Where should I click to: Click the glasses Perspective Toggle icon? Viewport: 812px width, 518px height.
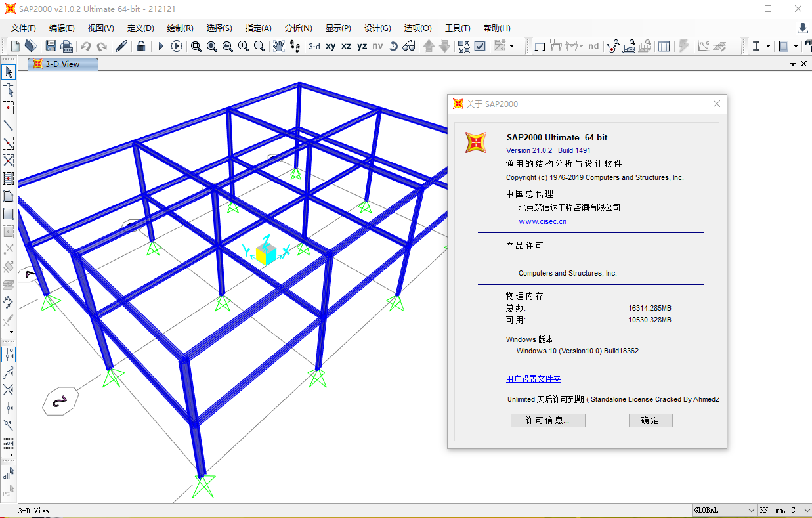pyautogui.click(x=409, y=46)
